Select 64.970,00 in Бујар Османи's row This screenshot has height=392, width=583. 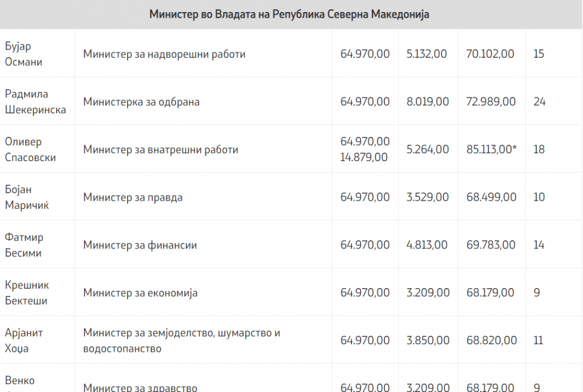point(365,54)
